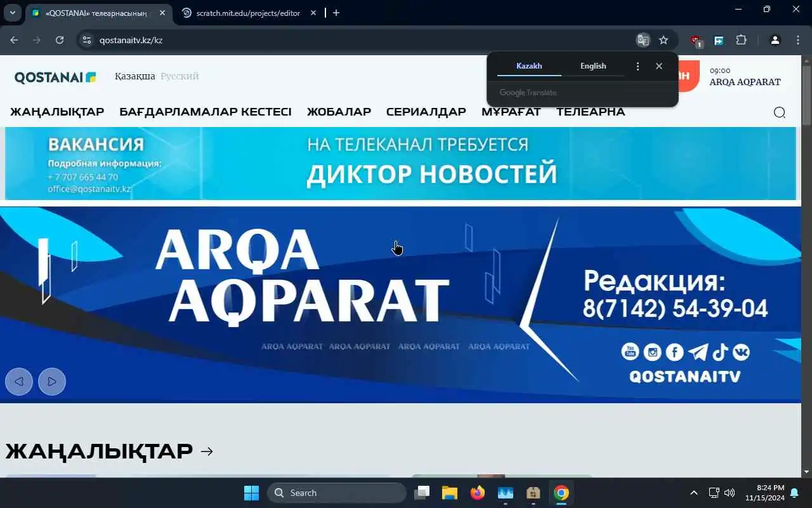Click the blue-green extension icon in toolbar
This screenshot has width=812, height=508.
pos(719,40)
